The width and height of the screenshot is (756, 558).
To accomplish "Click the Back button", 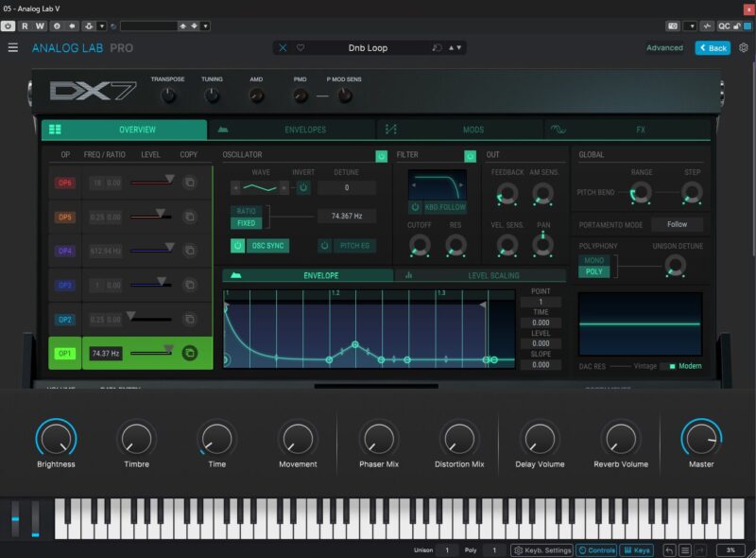I will (x=713, y=48).
